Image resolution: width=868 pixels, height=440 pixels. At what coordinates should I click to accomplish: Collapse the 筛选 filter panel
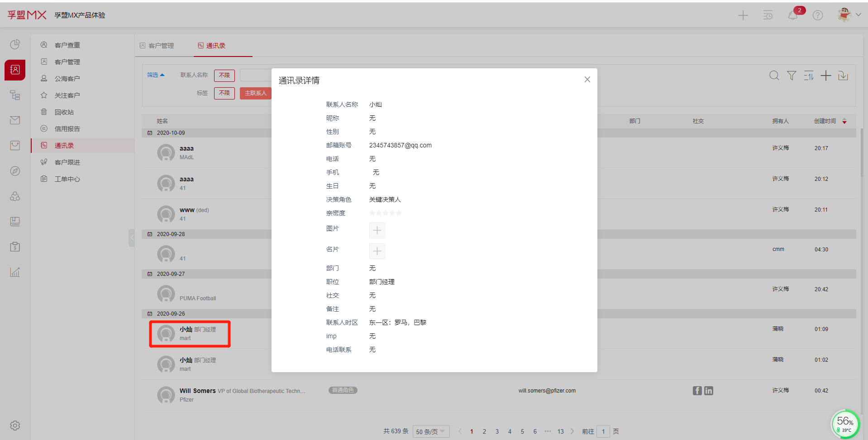pyautogui.click(x=156, y=75)
